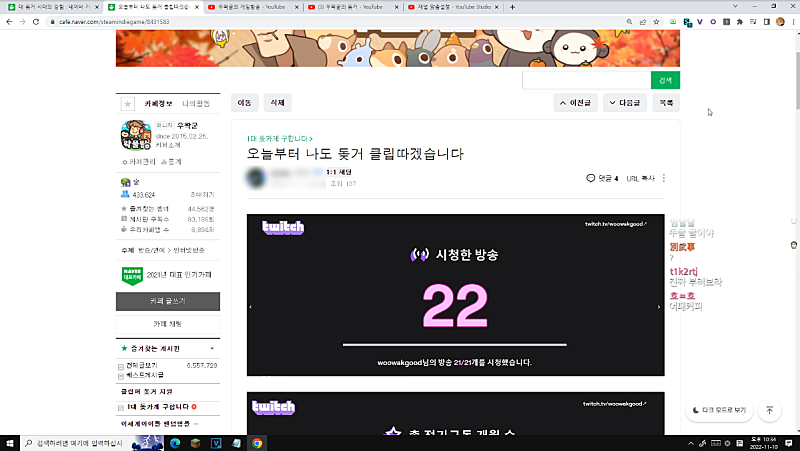The height and width of the screenshot is (451, 800).
Task: Focus the cafe search input field
Action: 586,80
